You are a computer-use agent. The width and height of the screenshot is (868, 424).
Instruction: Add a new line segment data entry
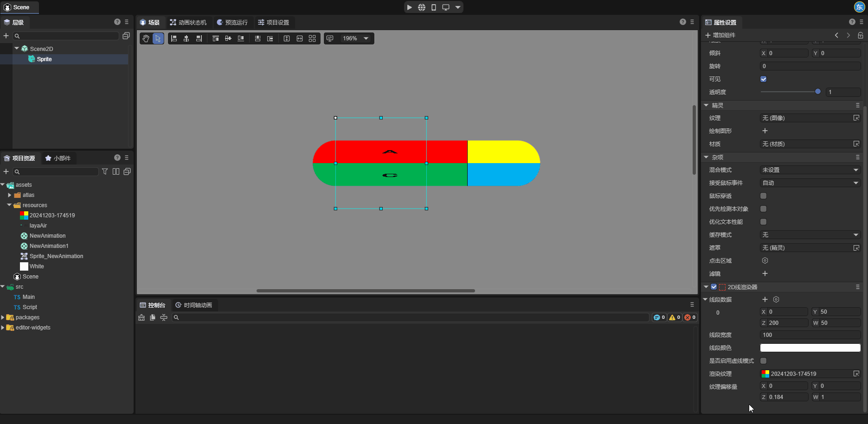click(765, 300)
